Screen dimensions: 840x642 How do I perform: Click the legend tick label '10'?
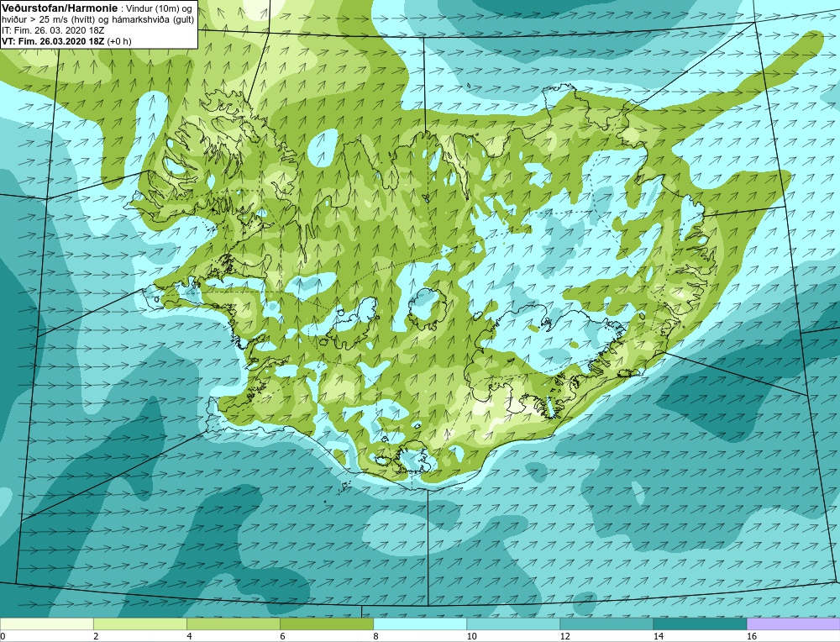click(x=471, y=636)
